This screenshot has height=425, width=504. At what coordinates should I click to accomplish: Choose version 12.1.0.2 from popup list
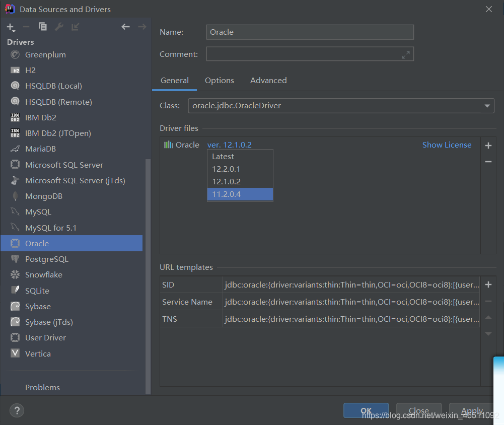point(240,182)
